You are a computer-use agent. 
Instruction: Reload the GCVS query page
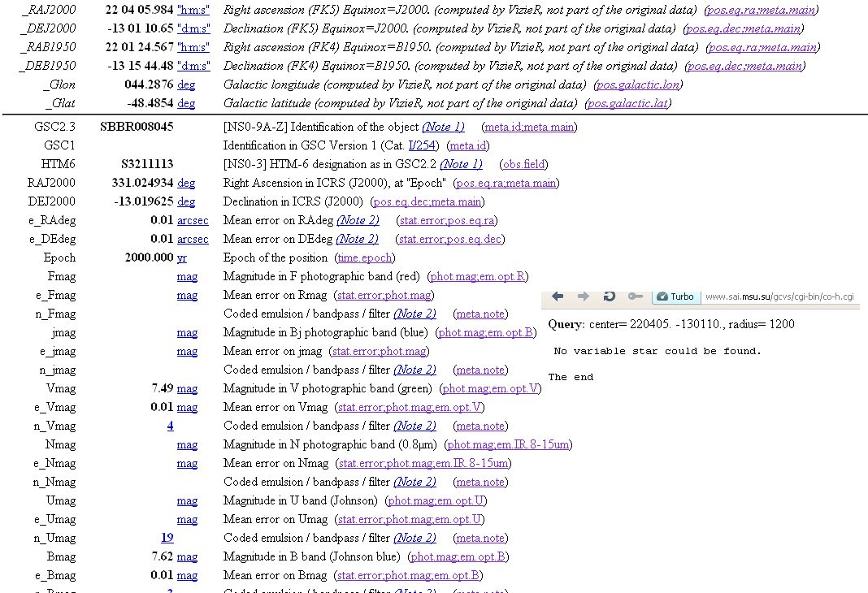point(609,296)
